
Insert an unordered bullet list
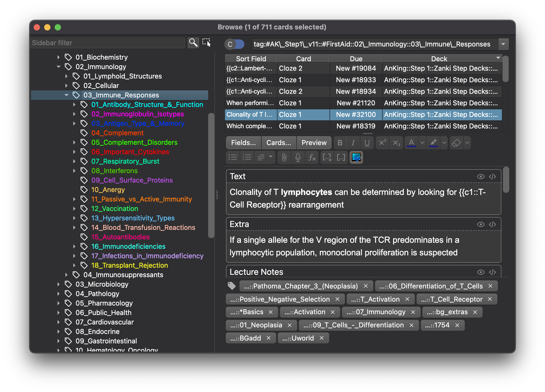[x=233, y=157]
